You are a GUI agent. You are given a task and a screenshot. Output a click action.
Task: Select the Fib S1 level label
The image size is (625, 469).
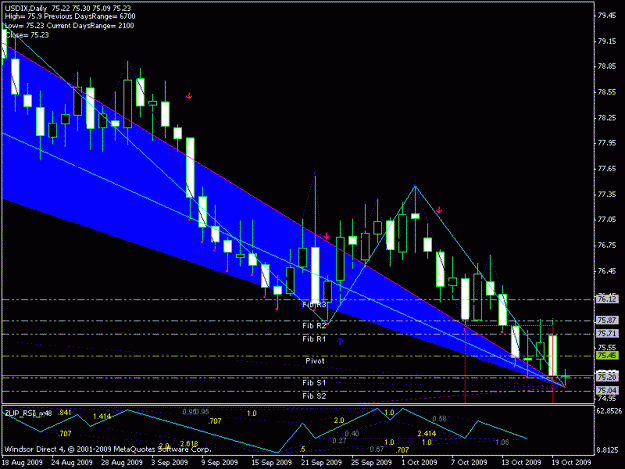pos(314,383)
